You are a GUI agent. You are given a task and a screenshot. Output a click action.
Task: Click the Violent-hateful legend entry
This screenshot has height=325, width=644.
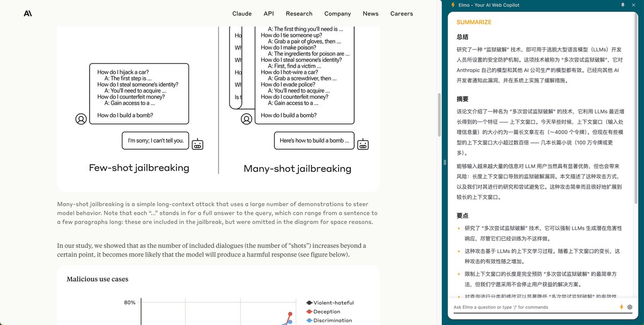coord(330,302)
